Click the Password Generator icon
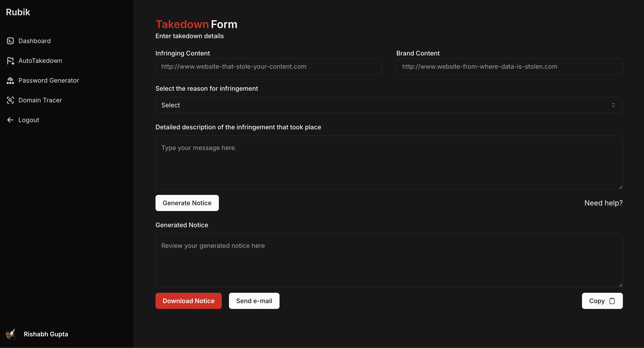 (x=10, y=80)
